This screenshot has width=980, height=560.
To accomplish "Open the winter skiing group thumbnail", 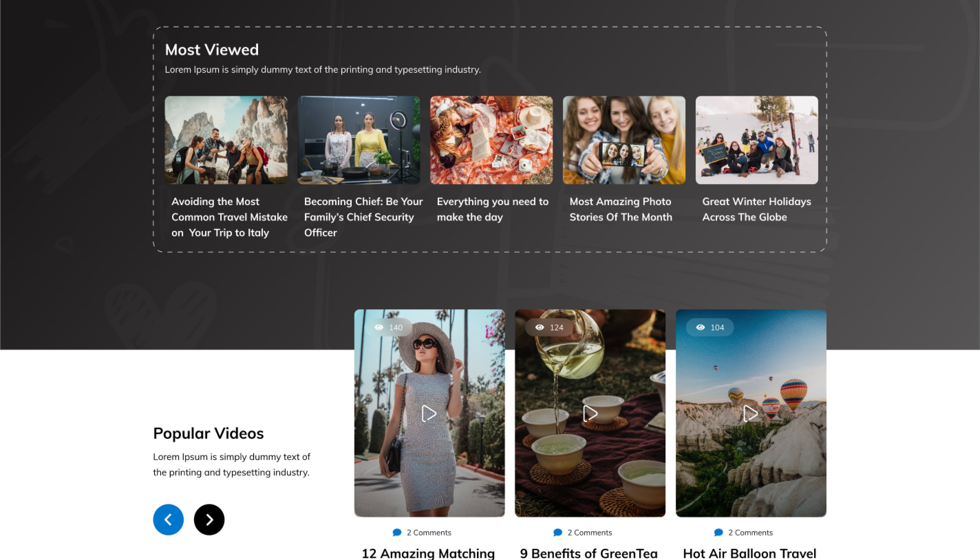I will pos(756,140).
